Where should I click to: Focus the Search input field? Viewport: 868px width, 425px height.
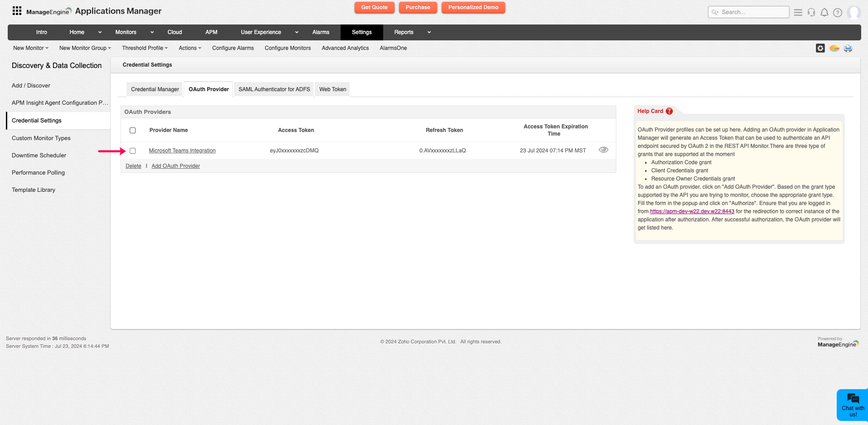pyautogui.click(x=749, y=12)
